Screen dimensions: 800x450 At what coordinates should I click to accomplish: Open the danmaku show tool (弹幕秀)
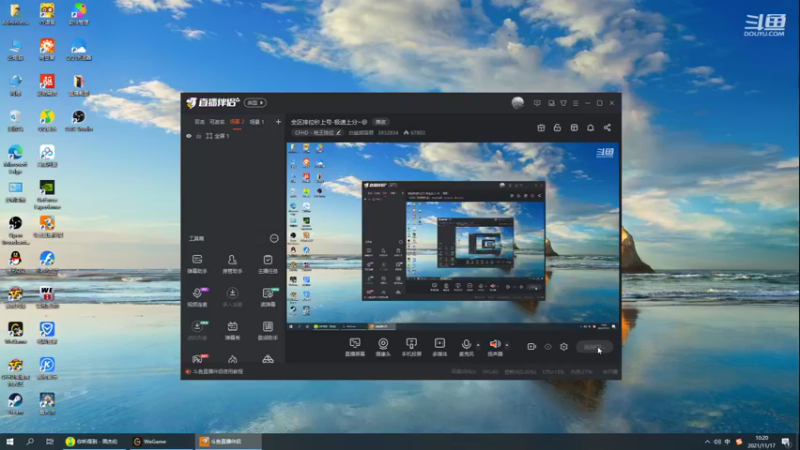pyautogui.click(x=232, y=331)
